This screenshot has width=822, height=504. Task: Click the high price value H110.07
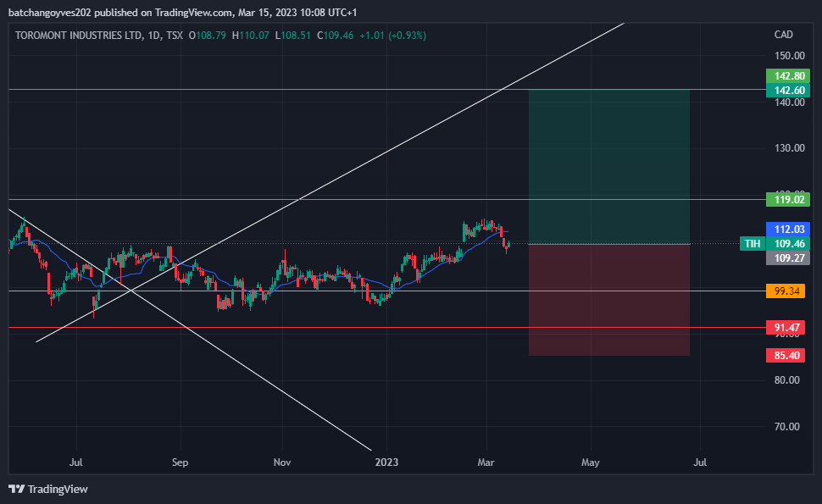[x=251, y=36]
